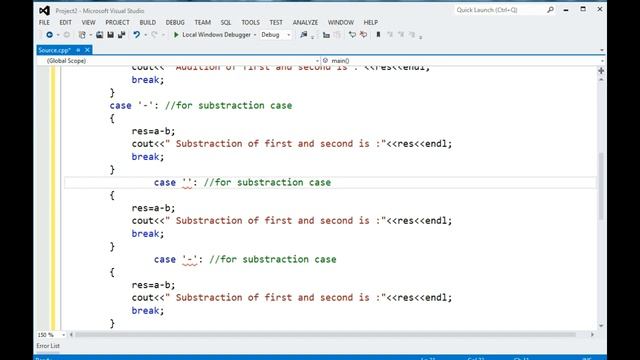Open the New Project dropdown arrow
The image size is (640, 360).
(91, 35)
